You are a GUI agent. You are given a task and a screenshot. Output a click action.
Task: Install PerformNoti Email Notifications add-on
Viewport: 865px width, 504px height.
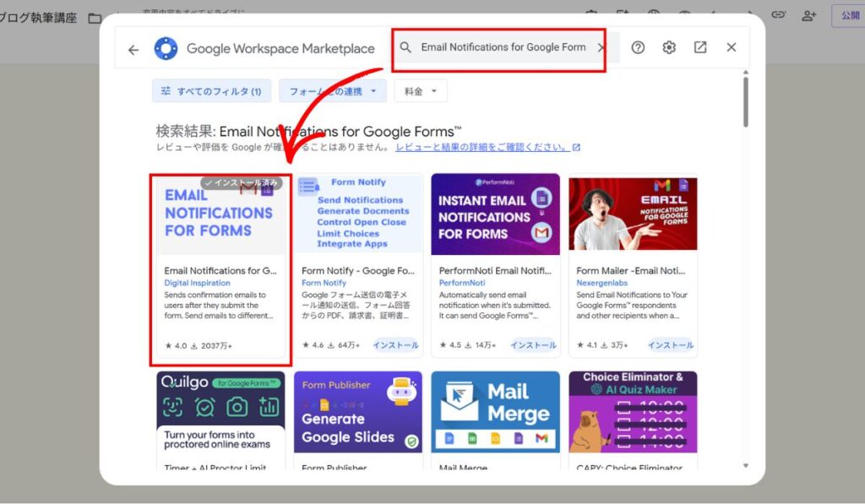coord(533,344)
